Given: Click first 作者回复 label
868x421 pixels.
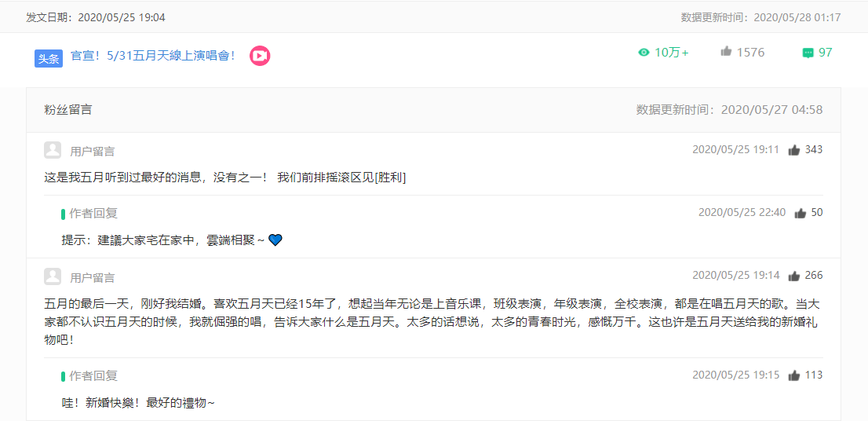Looking at the screenshot, I should [x=93, y=214].
